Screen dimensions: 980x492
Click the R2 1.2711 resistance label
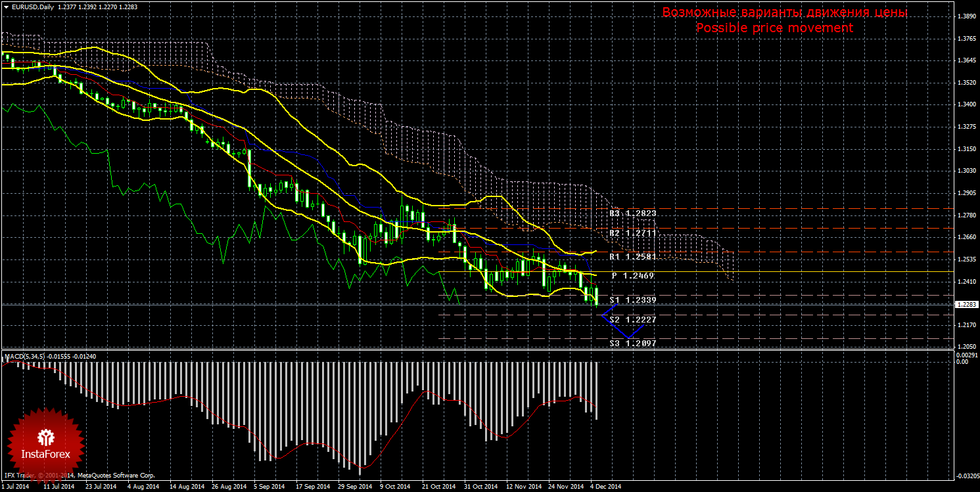(x=632, y=233)
